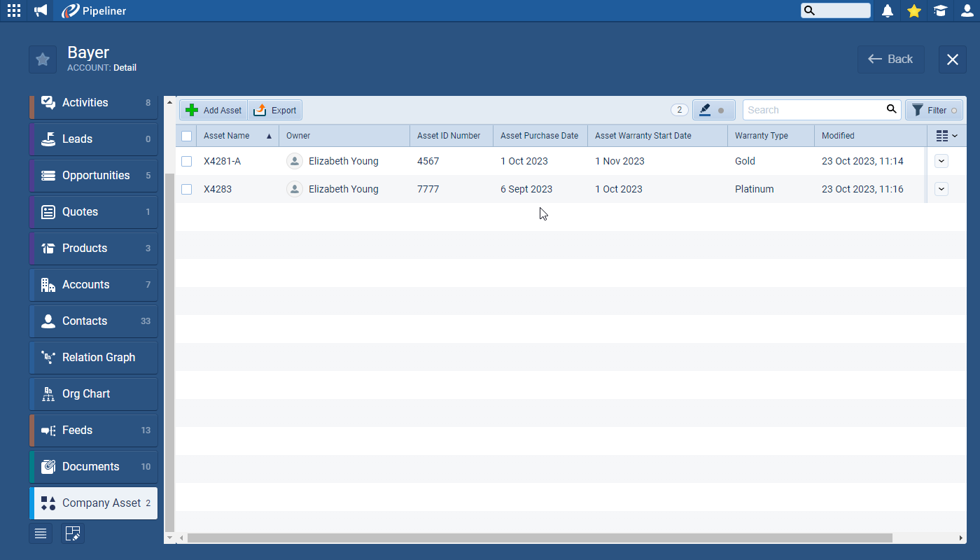Open the column chooser dropdown in header

coord(946,136)
